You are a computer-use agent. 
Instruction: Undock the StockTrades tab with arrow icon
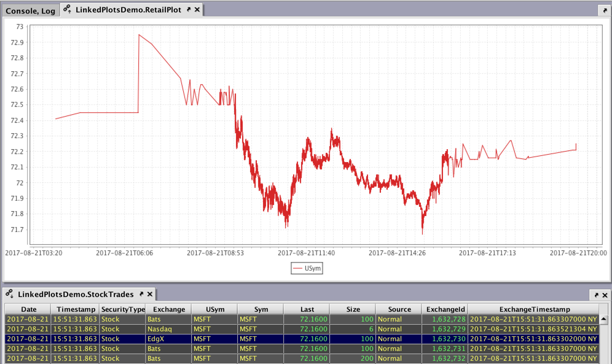click(141, 295)
